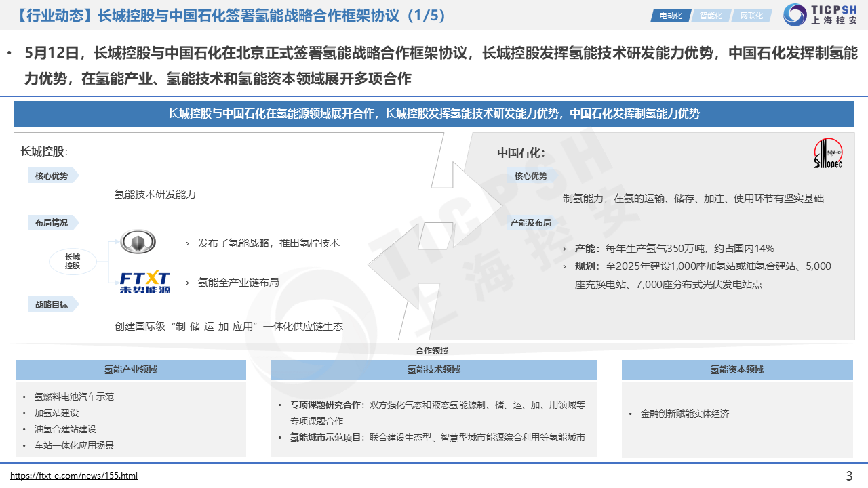Viewport: 868px width, 488px height.
Task: Select the 氢能产业领域 header
Action: pos(131,369)
